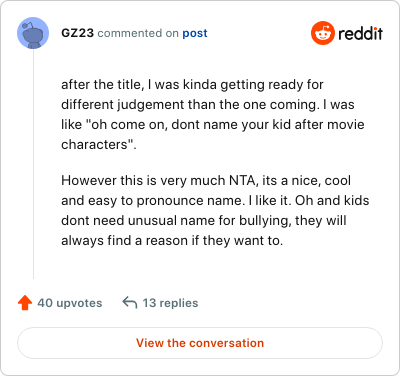
Task: Click the orange Reddit Snoo logo
Action: click(322, 33)
